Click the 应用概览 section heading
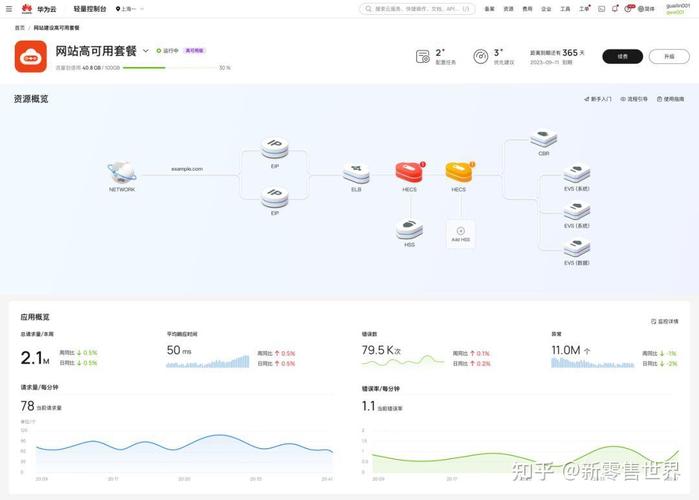699x500 pixels. [35, 317]
